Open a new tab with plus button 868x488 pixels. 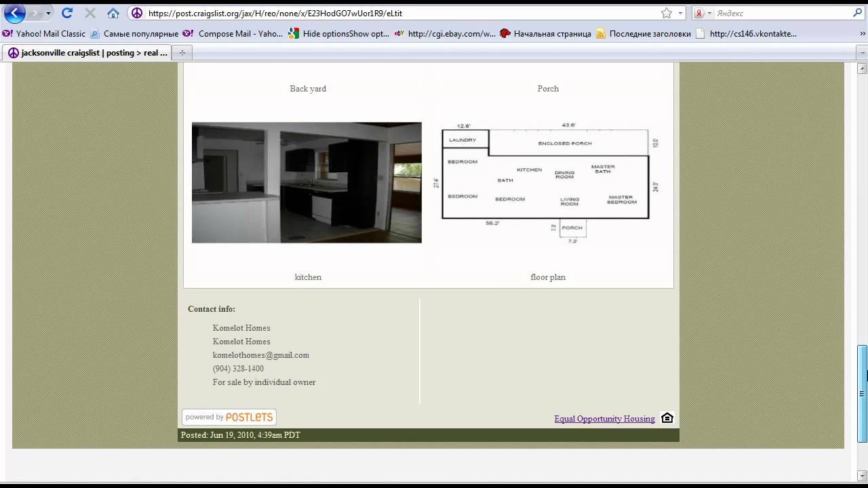pyautogui.click(x=182, y=53)
